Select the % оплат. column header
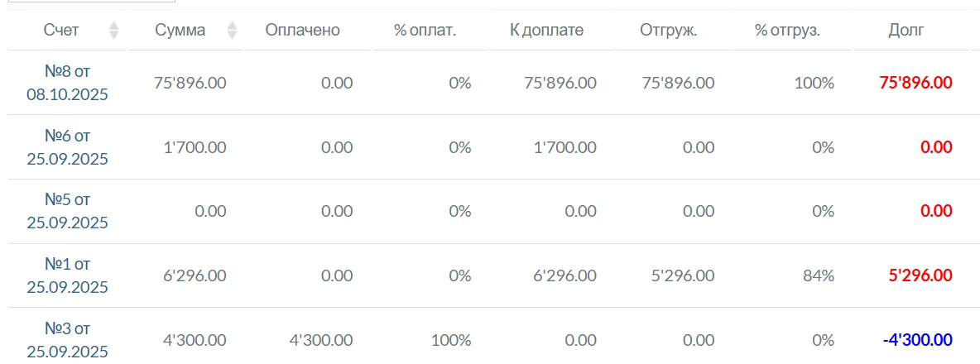This screenshot has height=364, width=980. pos(425,31)
